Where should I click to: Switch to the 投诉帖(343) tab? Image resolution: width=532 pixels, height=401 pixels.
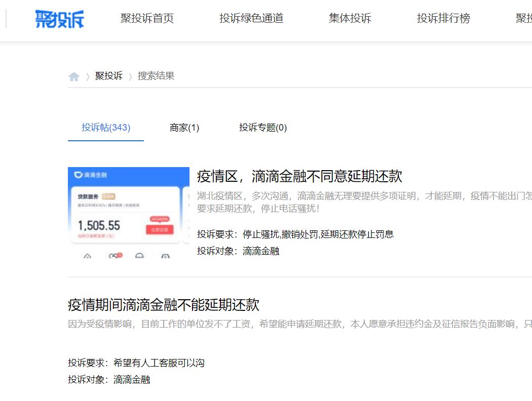[106, 128]
